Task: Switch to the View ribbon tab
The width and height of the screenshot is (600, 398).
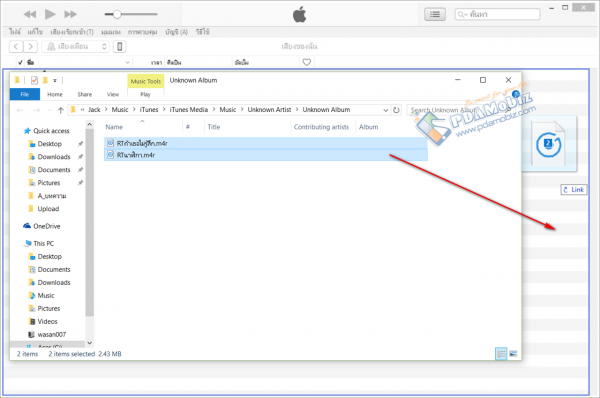Action: tap(112, 94)
